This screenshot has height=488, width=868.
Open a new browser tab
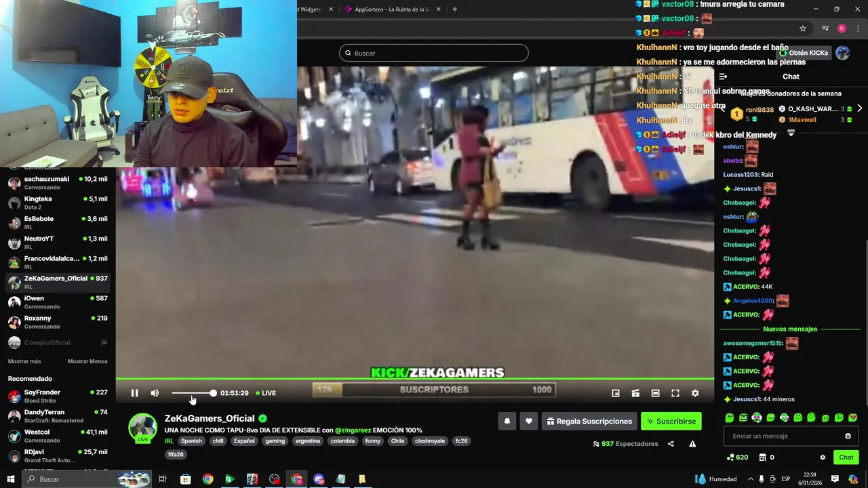(454, 9)
